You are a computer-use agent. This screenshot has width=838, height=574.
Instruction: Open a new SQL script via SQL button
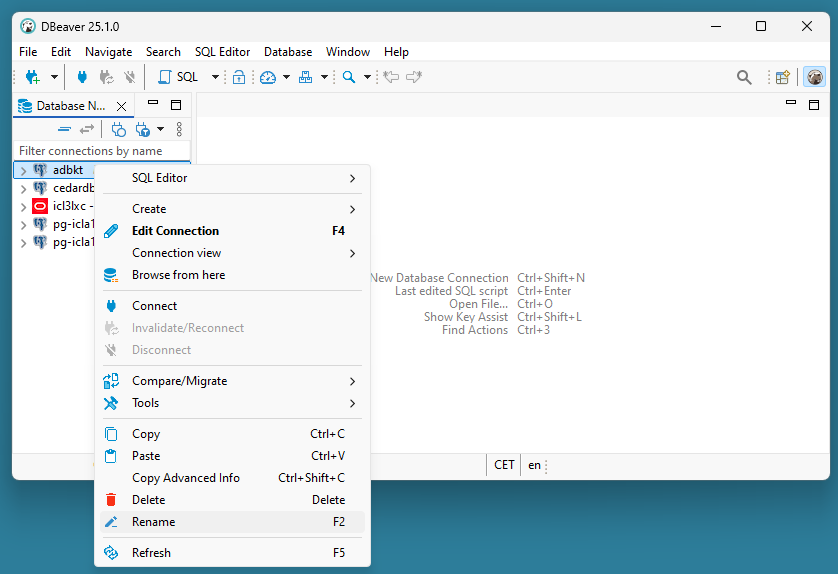[x=179, y=77]
